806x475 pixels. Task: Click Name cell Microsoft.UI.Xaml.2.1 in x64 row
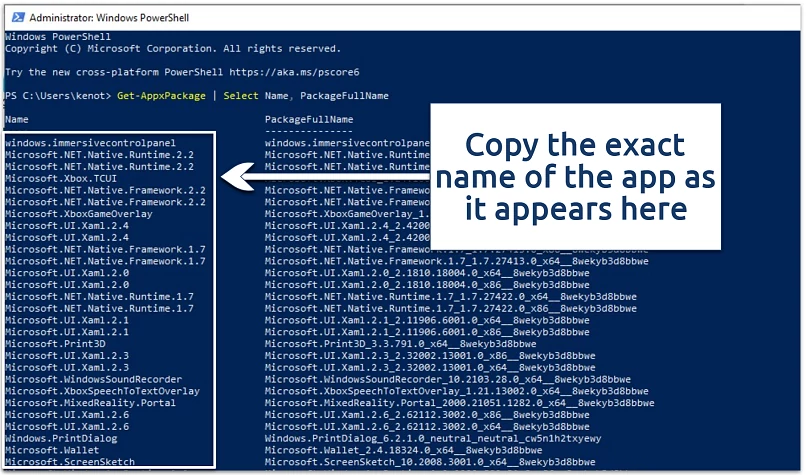67,321
